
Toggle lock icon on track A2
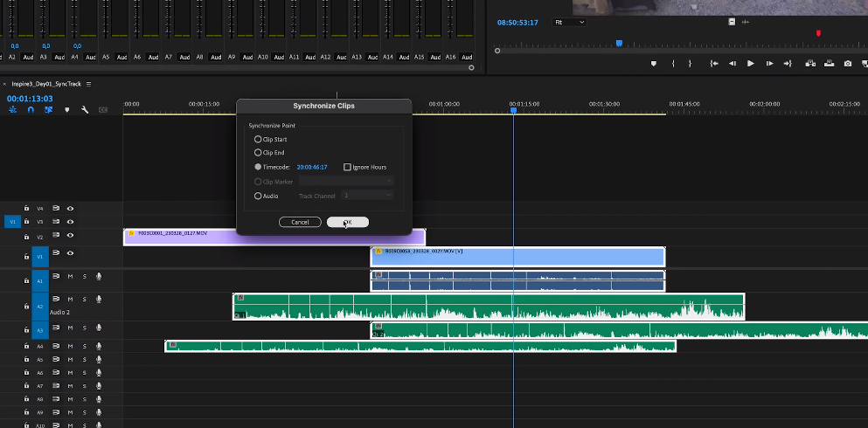pyautogui.click(x=26, y=306)
